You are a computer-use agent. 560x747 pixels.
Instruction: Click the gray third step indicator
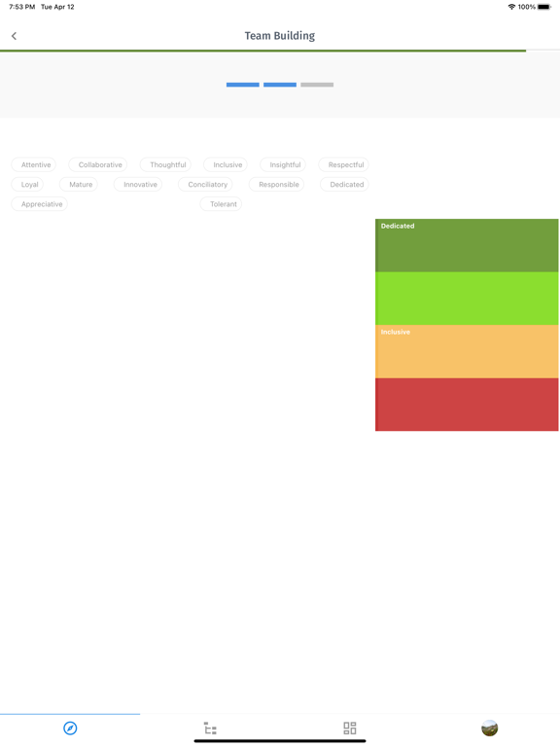(x=317, y=85)
